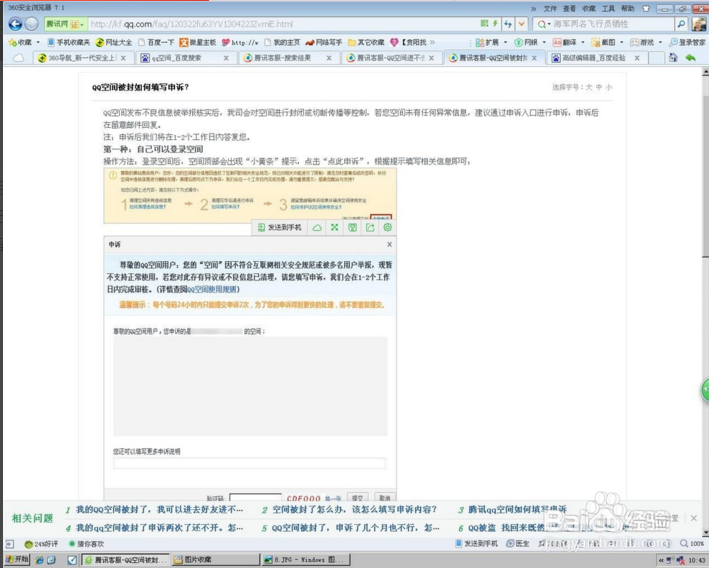The width and height of the screenshot is (709, 568).
Task: Click the search magnifier button in the toolbar
Action: [681, 24]
